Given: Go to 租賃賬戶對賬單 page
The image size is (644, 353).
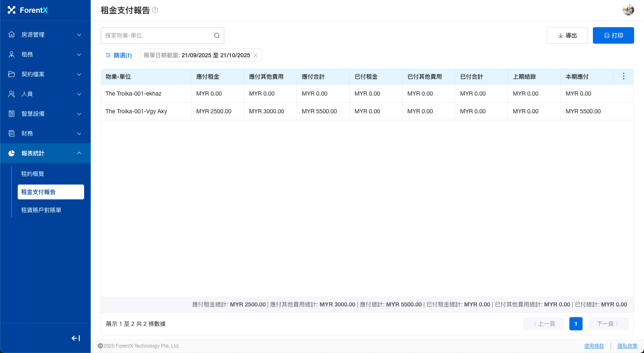Looking at the screenshot, I should tap(41, 210).
